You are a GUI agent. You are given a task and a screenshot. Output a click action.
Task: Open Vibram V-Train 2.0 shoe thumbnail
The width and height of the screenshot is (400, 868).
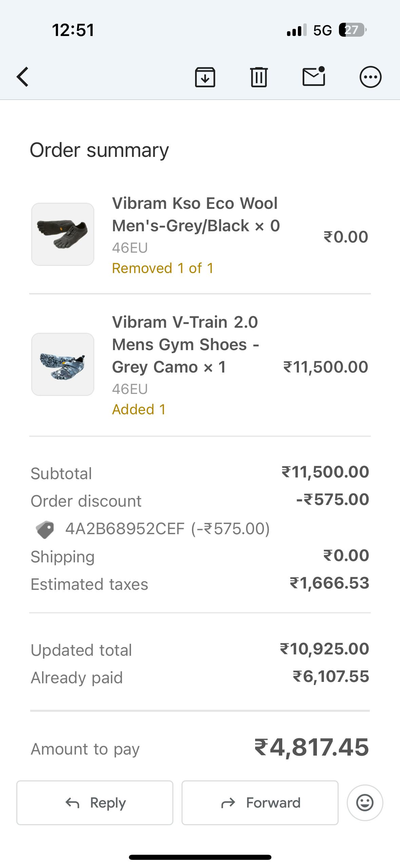click(63, 364)
